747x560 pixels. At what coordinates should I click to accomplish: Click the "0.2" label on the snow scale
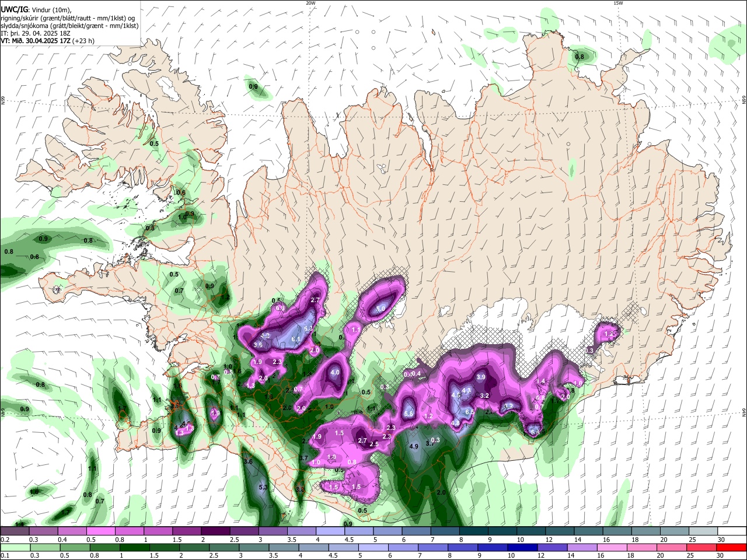[x=5, y=540]
